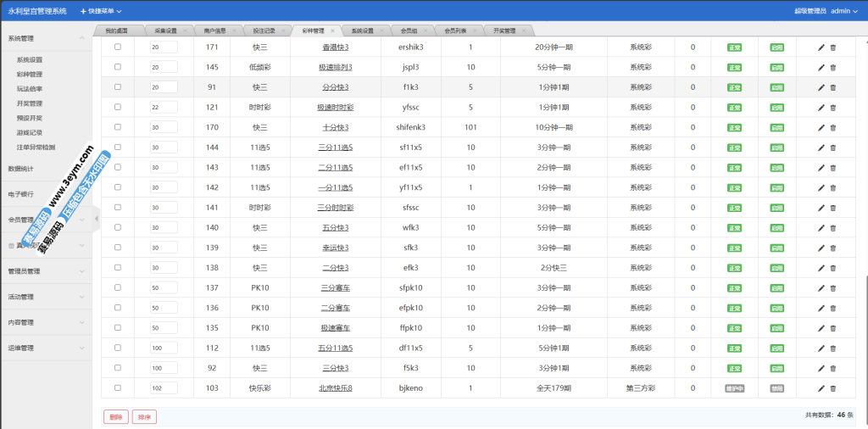This screenshot has height=429, width=868.
Task: Click the trash icon for 三分赛车 row
Action: [x=832, y=288]
